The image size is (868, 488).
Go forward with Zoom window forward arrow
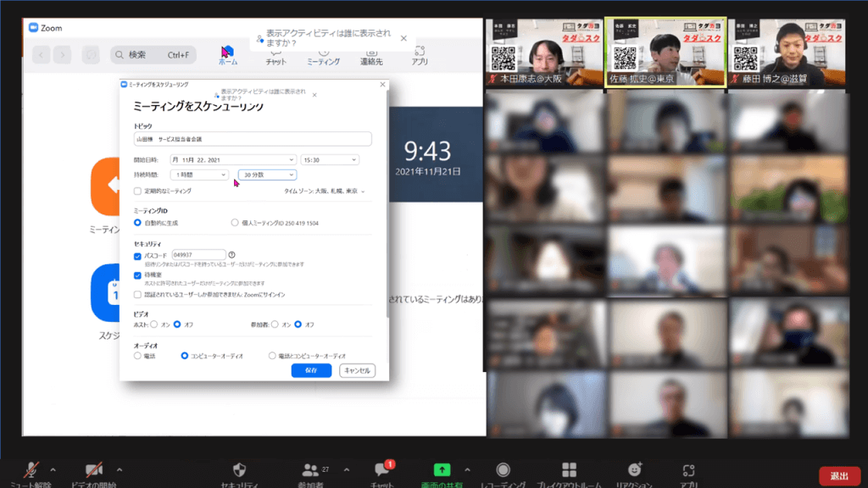[63, 55]
